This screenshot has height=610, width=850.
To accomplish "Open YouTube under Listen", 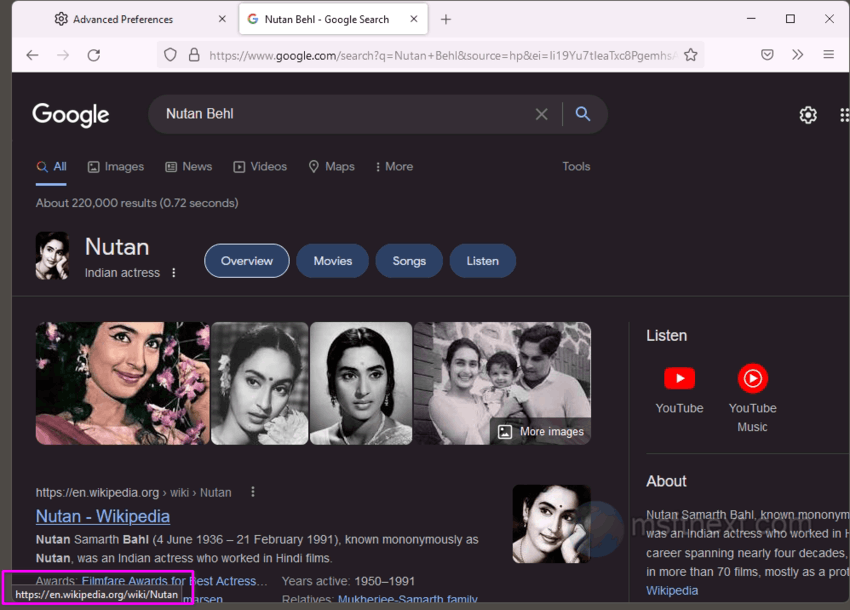I will [x=679, y=389].
